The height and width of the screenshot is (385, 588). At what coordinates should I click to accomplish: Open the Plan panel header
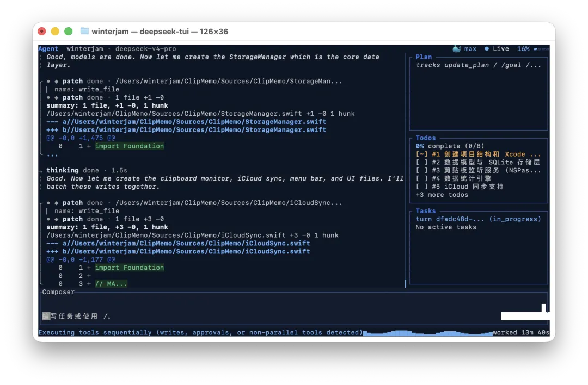tap(424, 57)
